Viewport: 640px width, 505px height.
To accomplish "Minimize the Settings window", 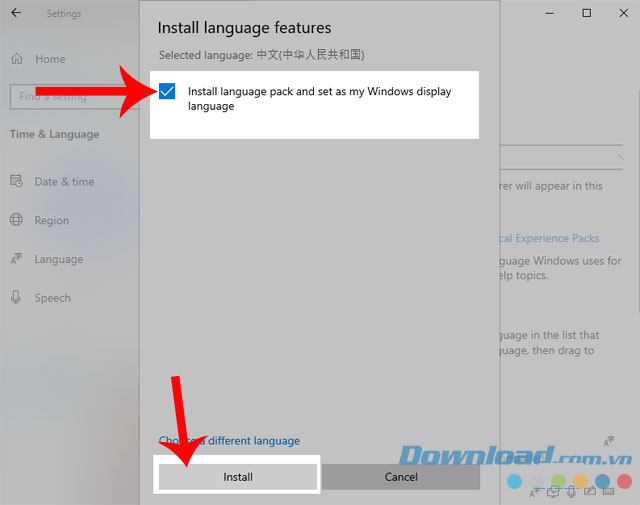I will click(x=550, y=13).
